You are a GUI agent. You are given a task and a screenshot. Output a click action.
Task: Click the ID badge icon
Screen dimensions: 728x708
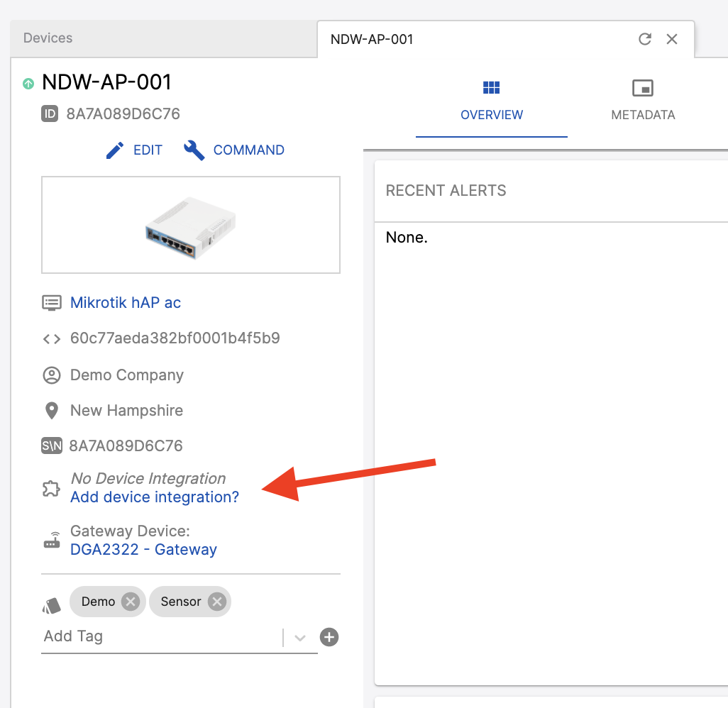(x=50, y=114)
